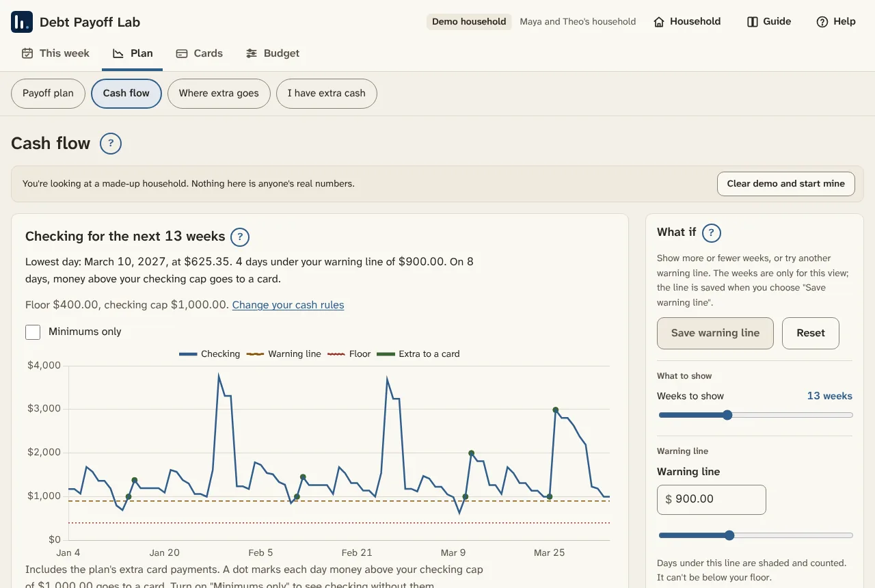Screen dimensions: 875x588
Task: Select the Plan tab
Action: 133,53
